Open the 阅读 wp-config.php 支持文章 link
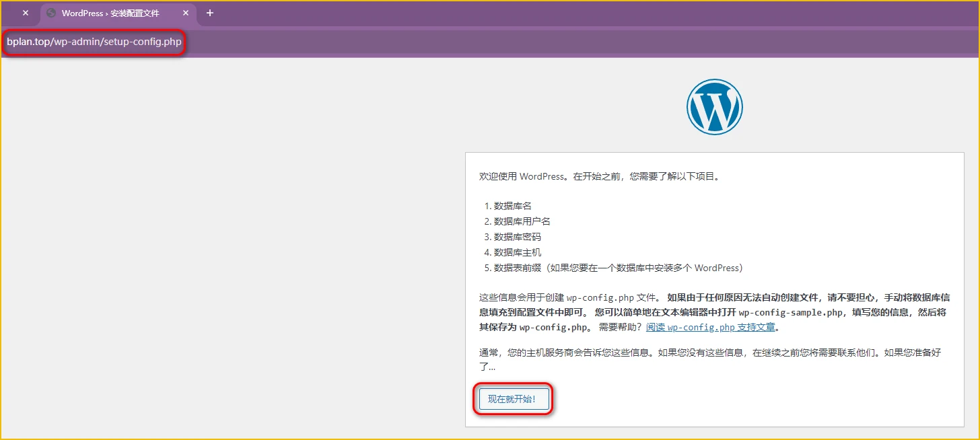The height and width of the screenshot is (440, 980). (711, 328)
